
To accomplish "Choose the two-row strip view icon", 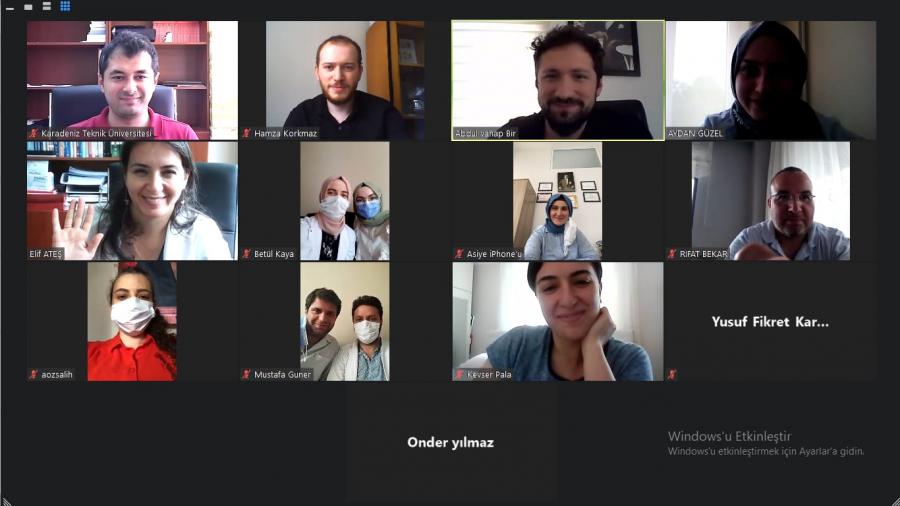I will coord(46,6).
